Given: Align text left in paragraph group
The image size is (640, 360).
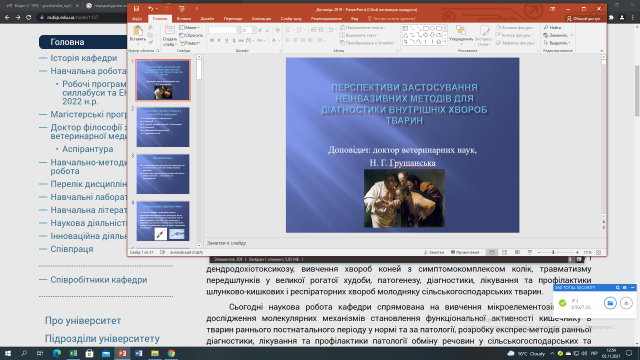Looking at the screenshot, I should (x=288, y=40).
